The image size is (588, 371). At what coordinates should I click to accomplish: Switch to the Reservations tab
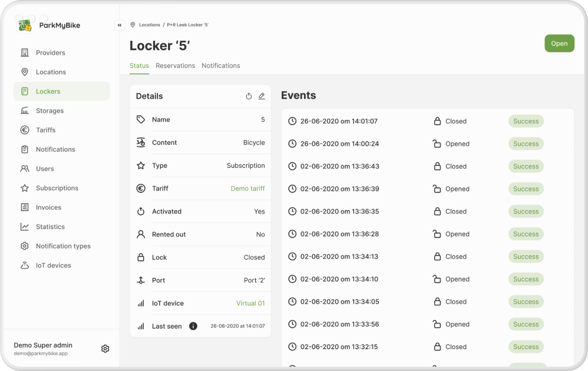(x=175, y=65)
